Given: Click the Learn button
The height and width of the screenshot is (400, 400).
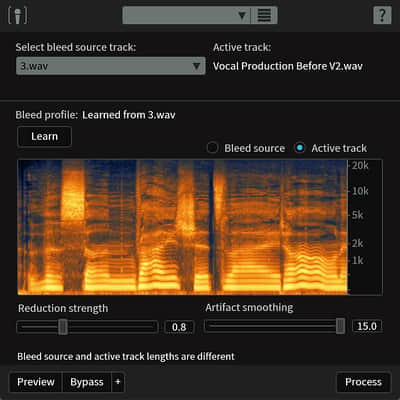Looking at the screenshot, I should (44, 136).
